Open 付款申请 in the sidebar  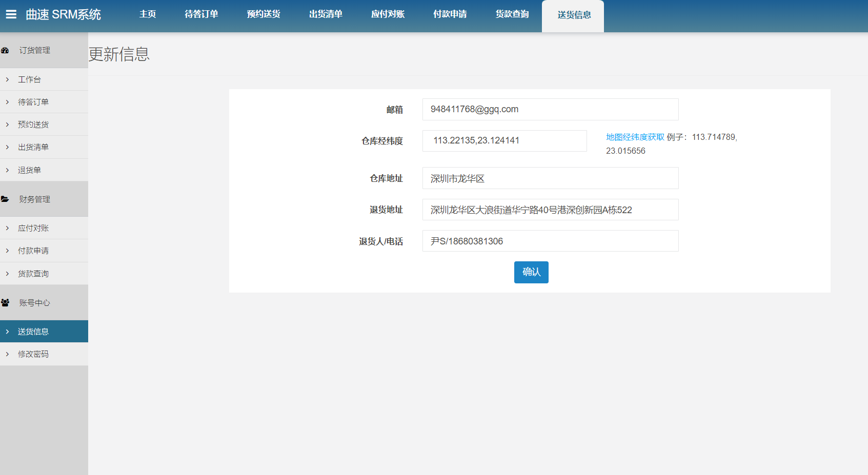(x=44, y=251)
